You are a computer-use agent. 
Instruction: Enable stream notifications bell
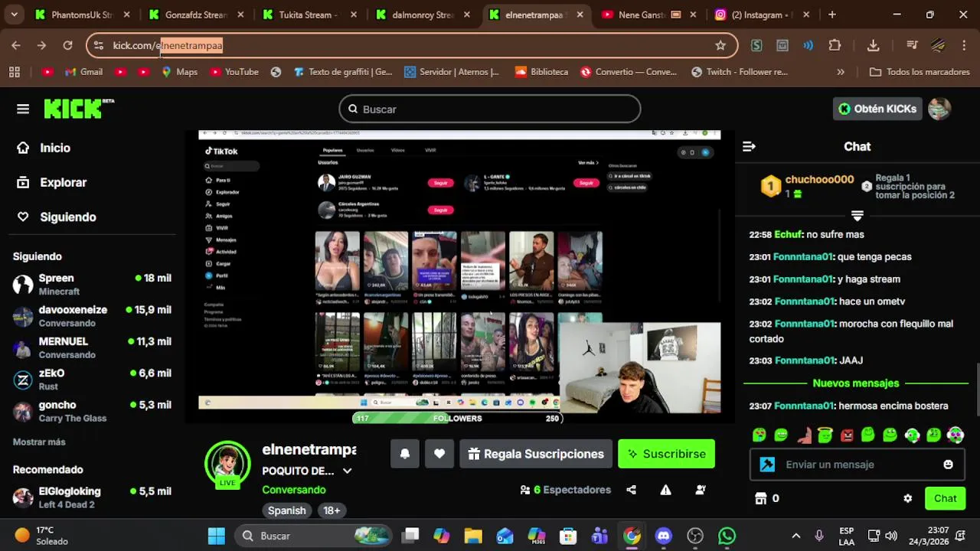(x=405, y=454)
